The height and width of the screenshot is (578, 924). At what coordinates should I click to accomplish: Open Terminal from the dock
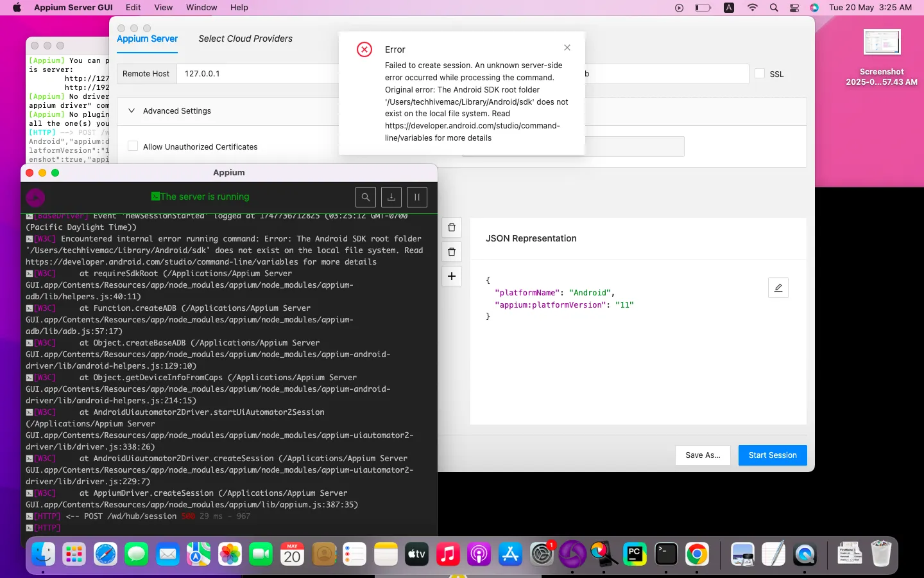point(666,554)
